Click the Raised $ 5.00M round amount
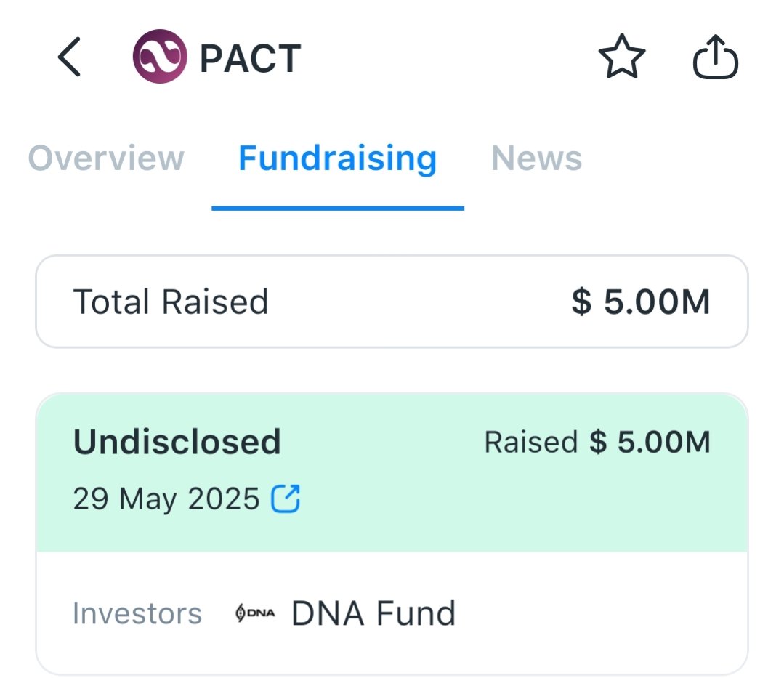Screen dimensions: 784x678 point(649,442)
